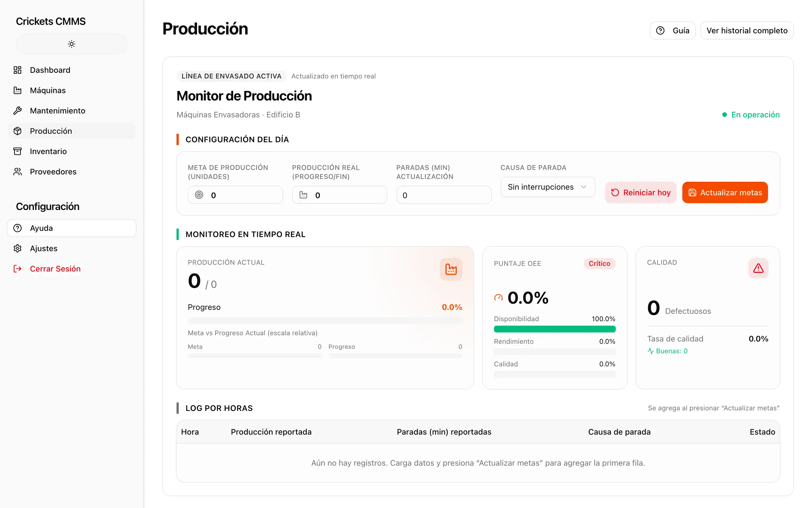Click the orange factory icon in Producción Actual card
Screen dimensions: 812x508
tap(451, 269)
